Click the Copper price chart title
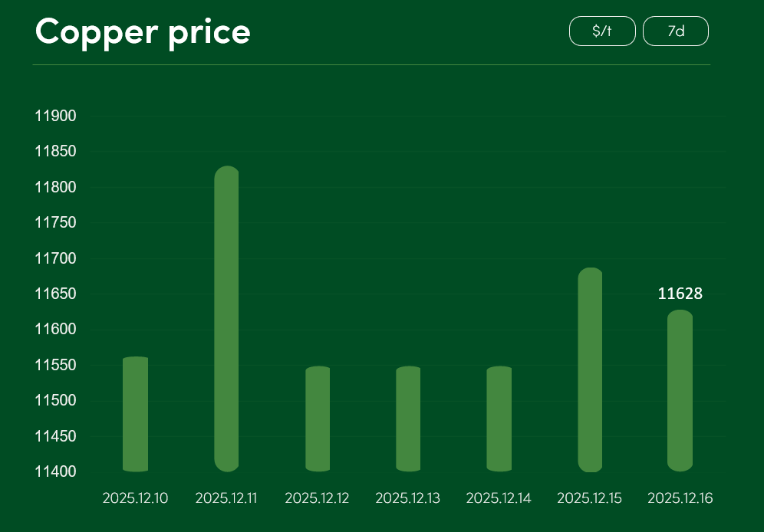 coord(143,32)
